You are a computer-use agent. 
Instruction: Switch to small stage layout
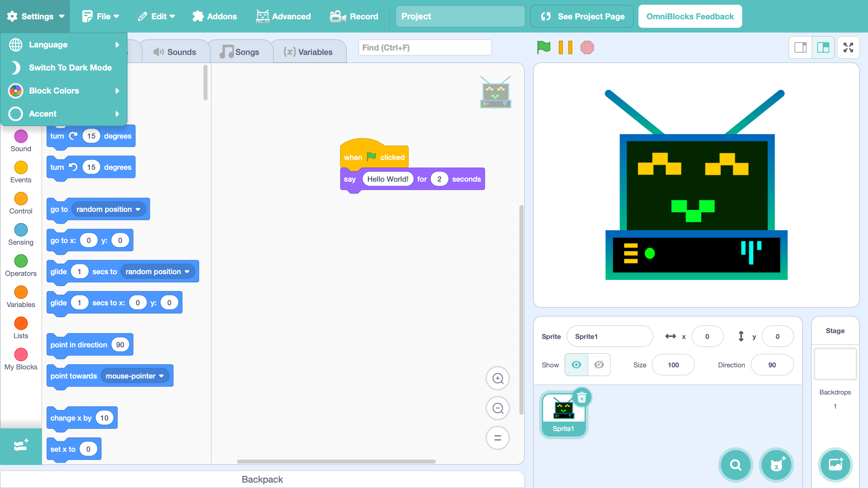click(801, 47)
